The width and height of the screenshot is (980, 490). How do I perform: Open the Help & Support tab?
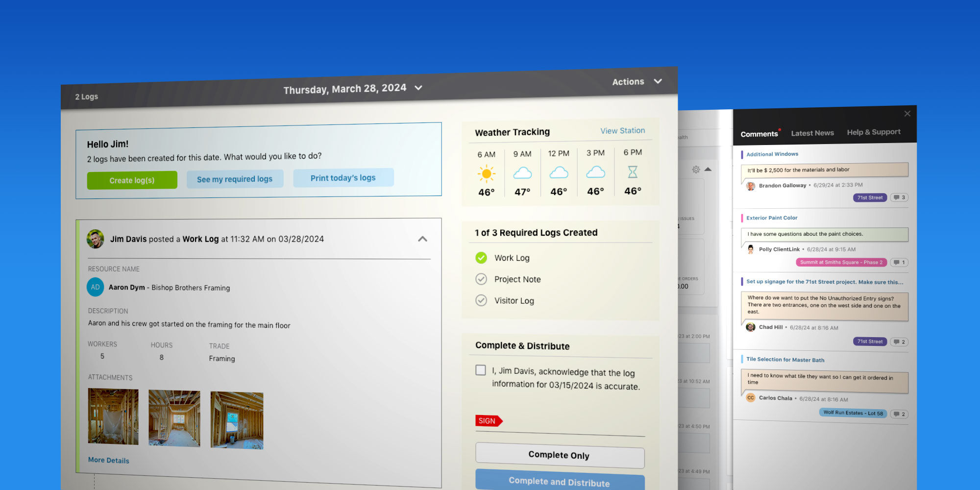pyautogui.click(x=874, y=132)
